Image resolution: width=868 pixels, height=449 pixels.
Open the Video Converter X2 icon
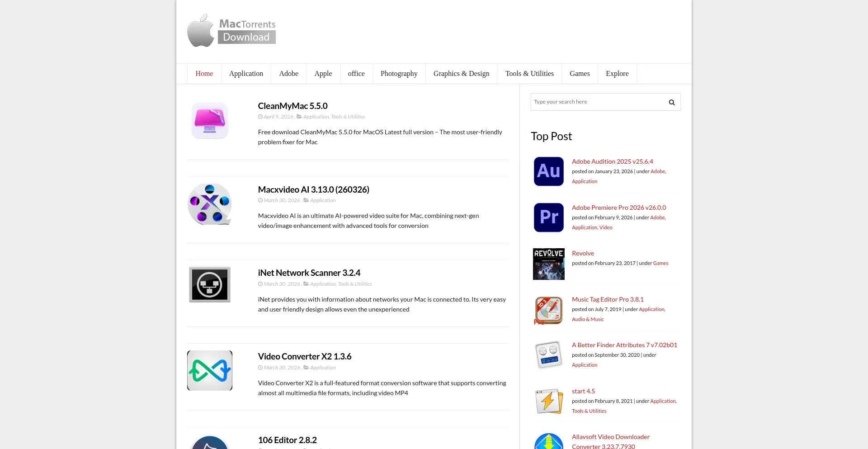click(x=210, y=370)
